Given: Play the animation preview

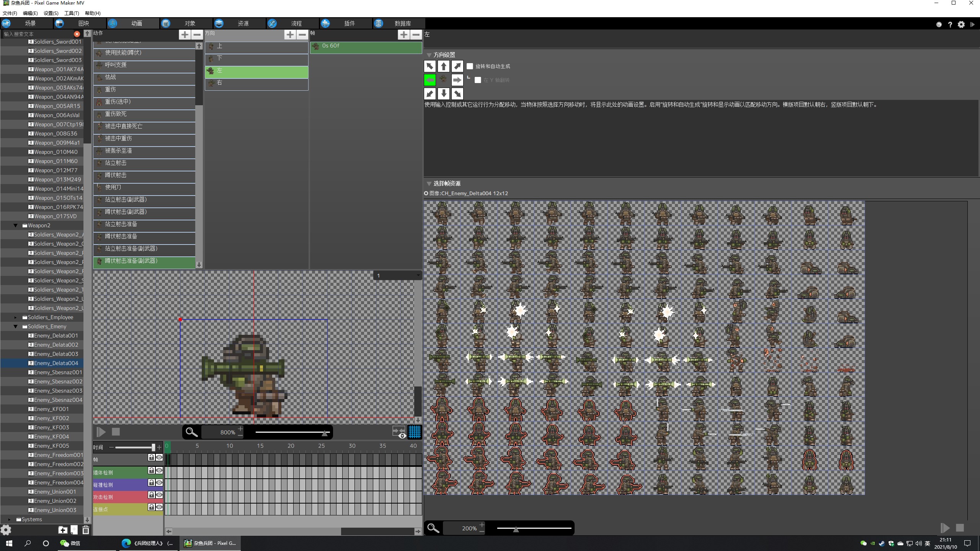Looking at the screenshot, I should 101,432.
